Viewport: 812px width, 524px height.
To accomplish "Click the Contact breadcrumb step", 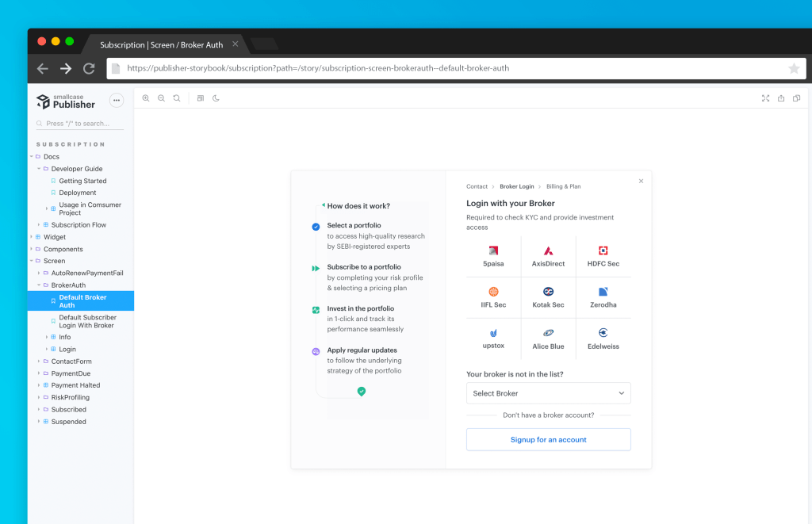I will pos(477,186).
